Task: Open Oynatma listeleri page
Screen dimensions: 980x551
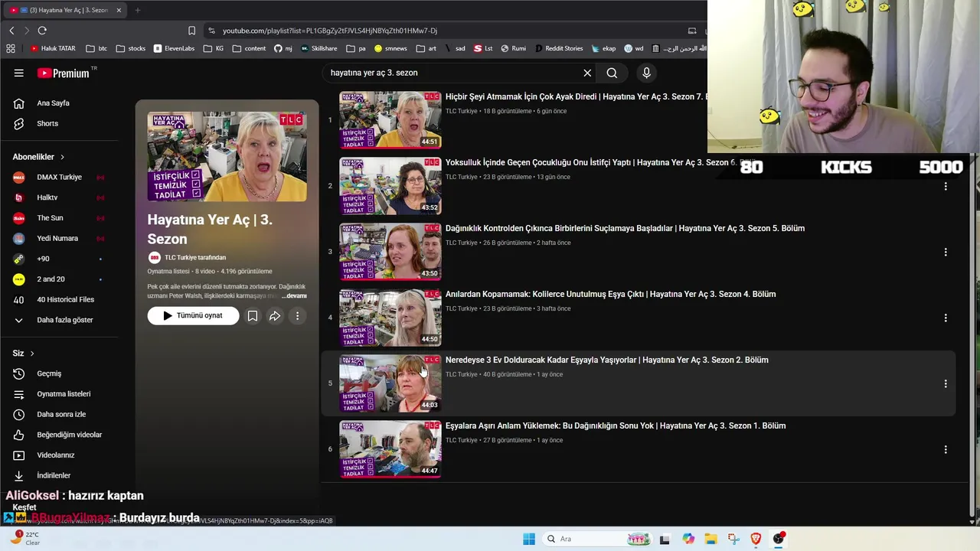Action: (x=64, y=394)
